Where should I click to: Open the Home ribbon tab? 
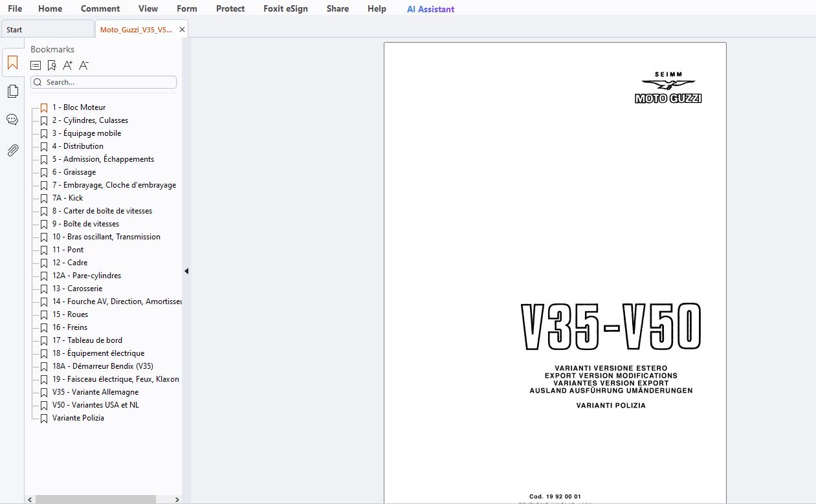point(50,8)
